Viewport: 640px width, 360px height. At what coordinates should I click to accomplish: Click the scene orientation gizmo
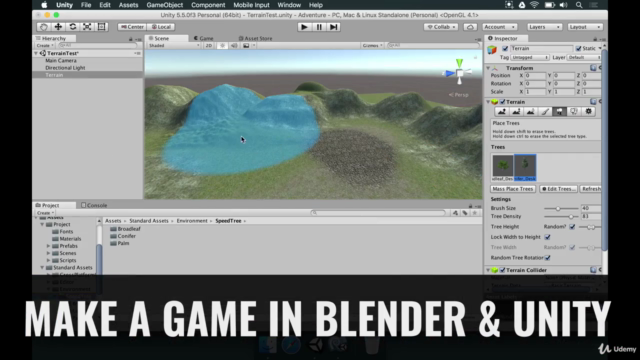[460, 73]
